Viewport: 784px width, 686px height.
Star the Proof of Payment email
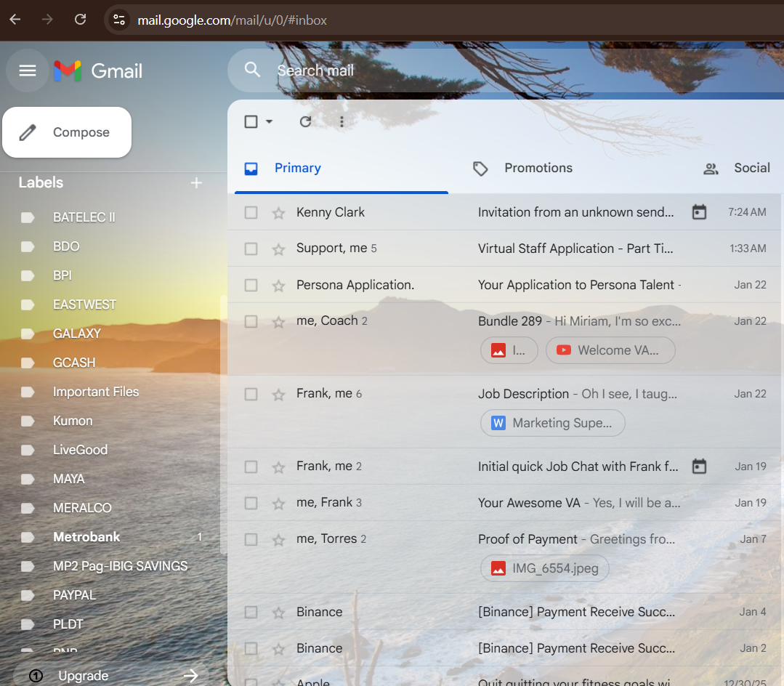tap(278, 539)
